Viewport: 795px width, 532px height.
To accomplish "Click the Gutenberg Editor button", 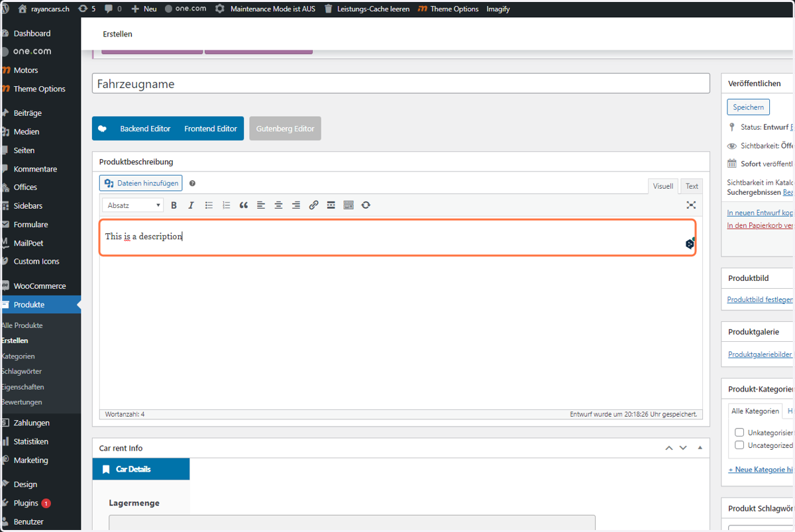I will (x=286, y=129).
